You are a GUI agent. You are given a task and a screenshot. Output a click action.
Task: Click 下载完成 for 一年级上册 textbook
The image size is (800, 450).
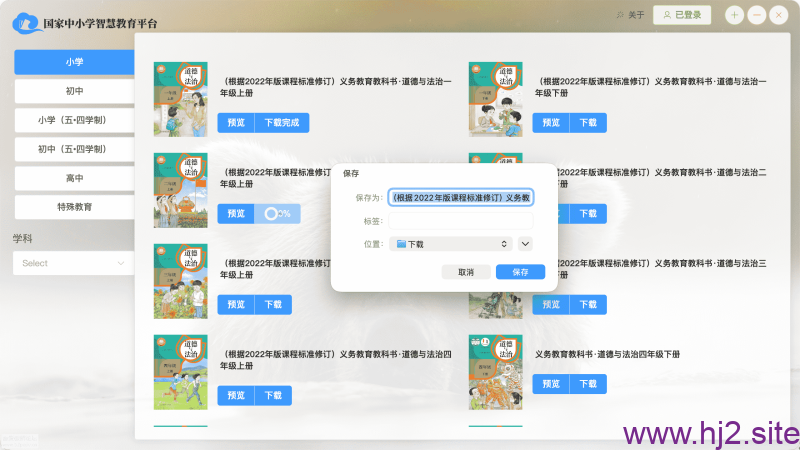point(282,122)
